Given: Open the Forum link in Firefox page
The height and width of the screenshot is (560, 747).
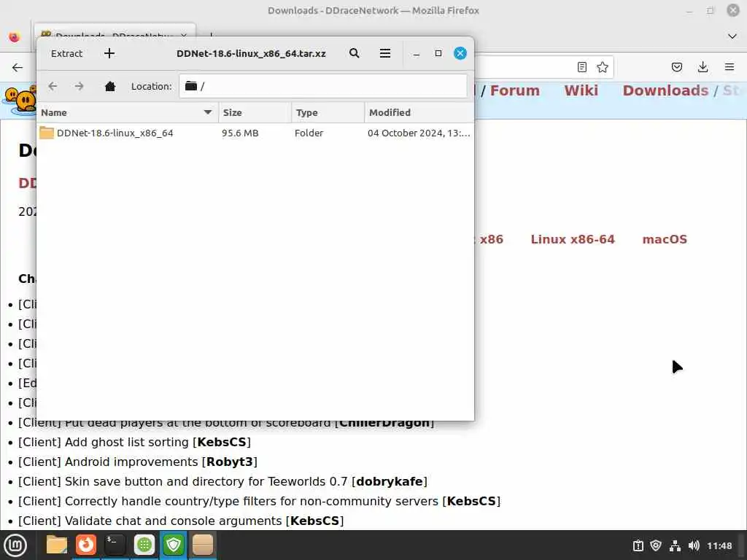Looking at the screenshot, I should 514,90.
